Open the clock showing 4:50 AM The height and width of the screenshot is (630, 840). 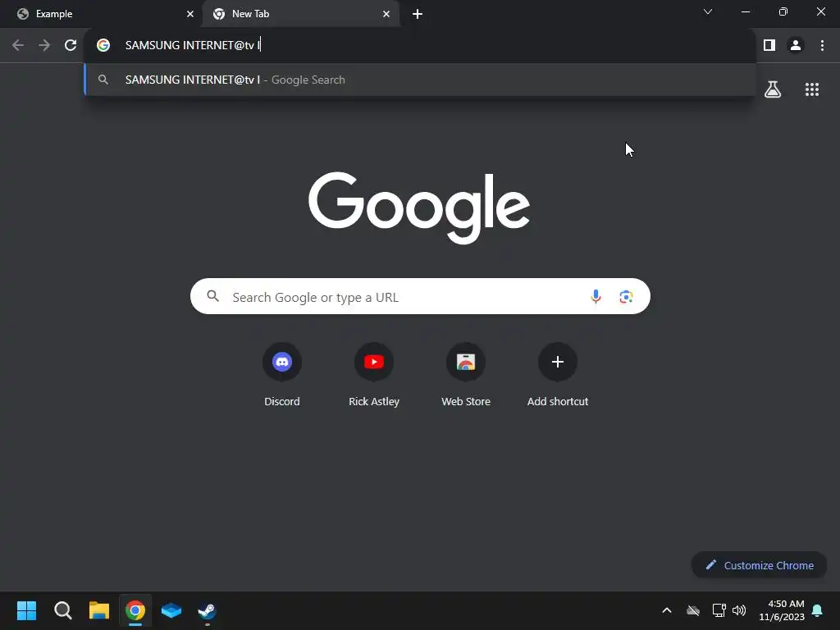click(x=782, y=610)
